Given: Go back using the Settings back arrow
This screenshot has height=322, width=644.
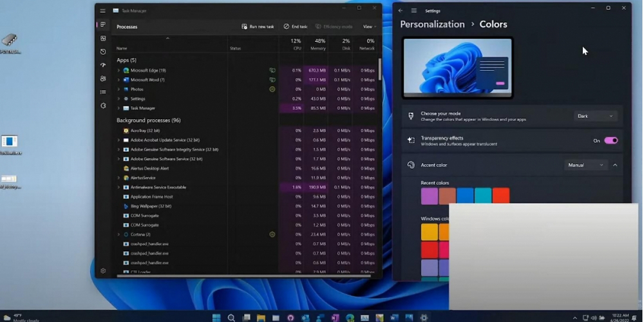Looking at the screenshot, I should (401, 11).
